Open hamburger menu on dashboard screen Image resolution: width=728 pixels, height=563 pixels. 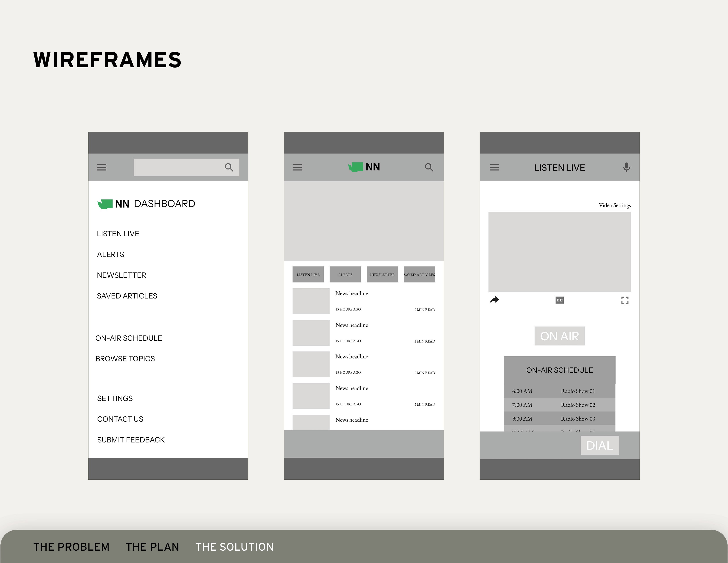click(101, 167)
